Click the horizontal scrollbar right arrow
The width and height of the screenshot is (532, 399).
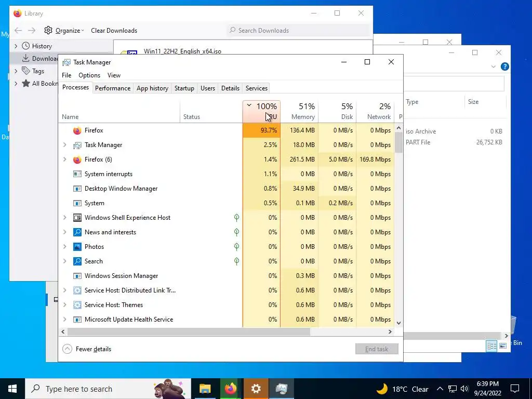[x=390, y=332]
